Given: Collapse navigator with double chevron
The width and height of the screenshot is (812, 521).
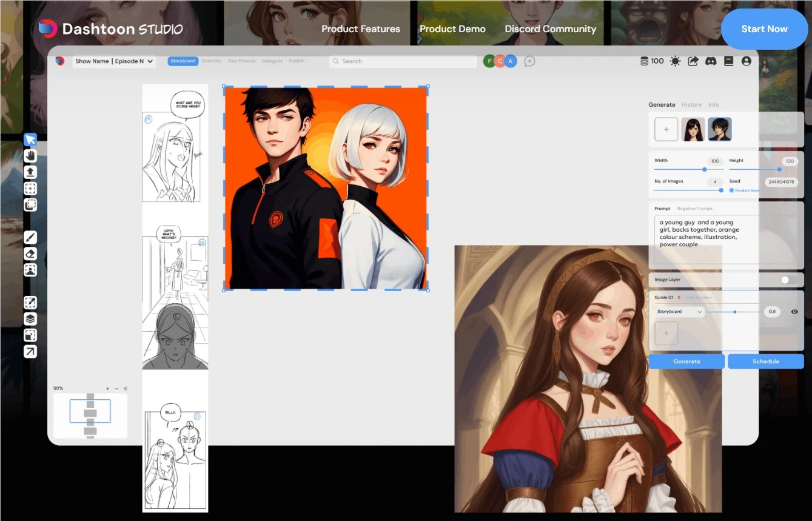Looking at the screenshot, I should coord(126,388).
